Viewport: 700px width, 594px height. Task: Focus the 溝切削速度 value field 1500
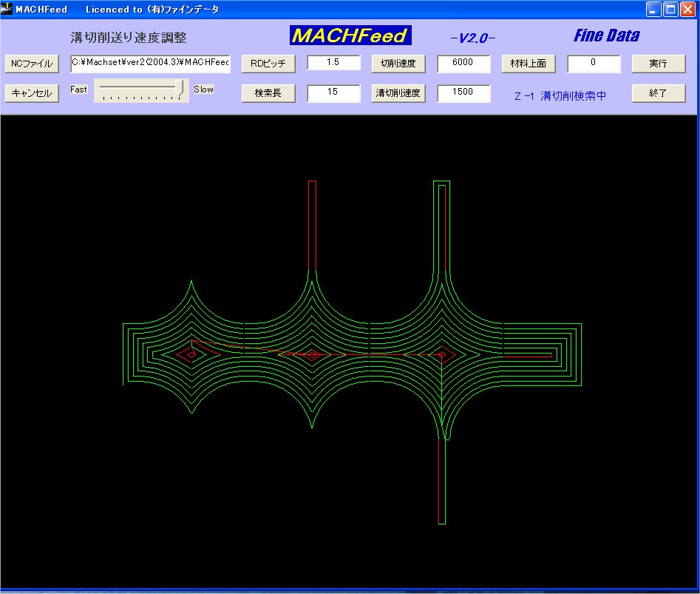pyautogui.click(x=463, y=93)
